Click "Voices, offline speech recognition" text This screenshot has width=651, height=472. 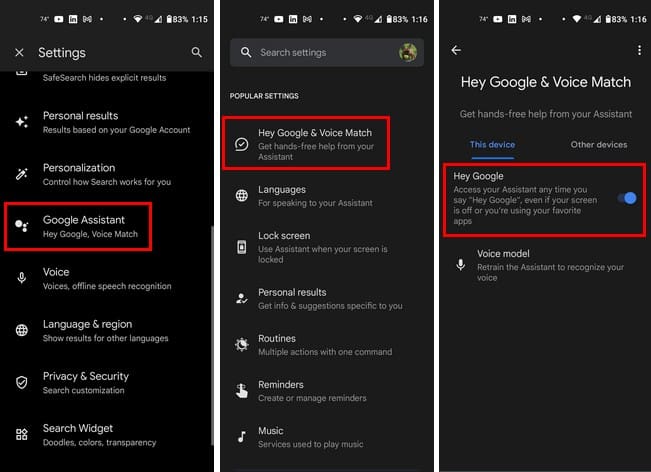pyautogui.click(x=107, y=286)
